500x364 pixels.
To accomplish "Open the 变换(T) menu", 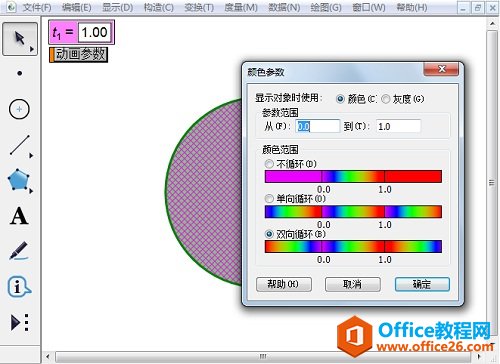I will [199, 7].
